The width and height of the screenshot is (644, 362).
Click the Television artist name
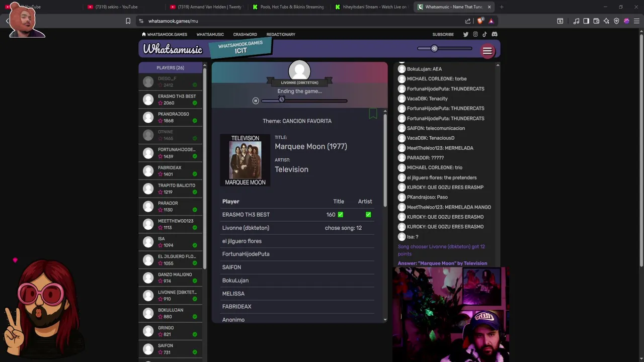coord(291,169)
